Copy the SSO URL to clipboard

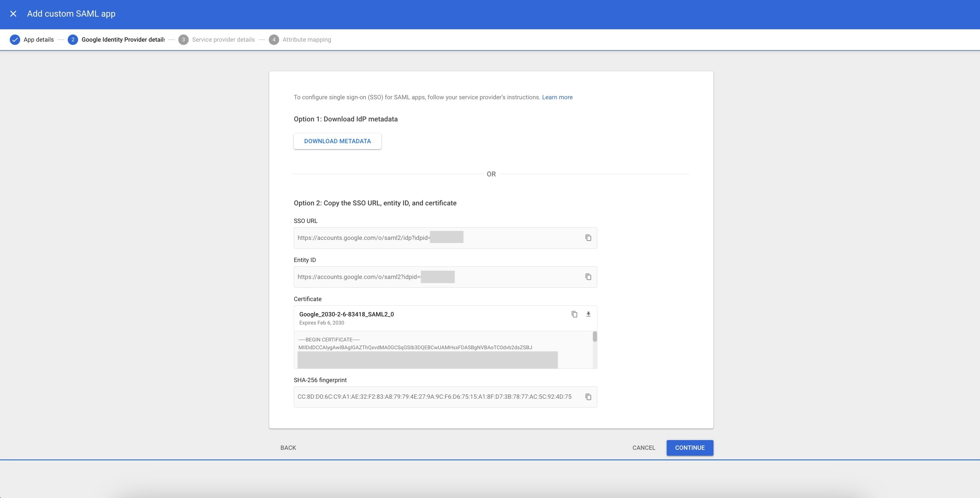[588, 238]
